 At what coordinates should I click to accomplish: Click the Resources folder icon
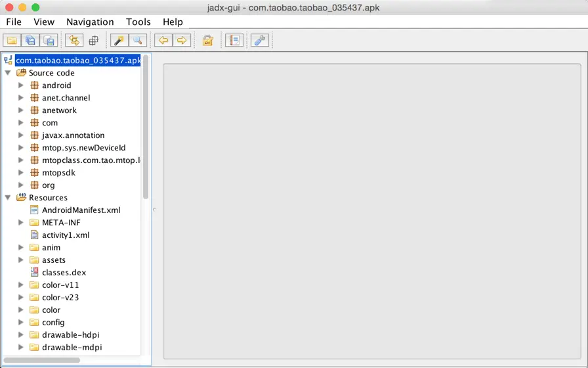point(22,197)
